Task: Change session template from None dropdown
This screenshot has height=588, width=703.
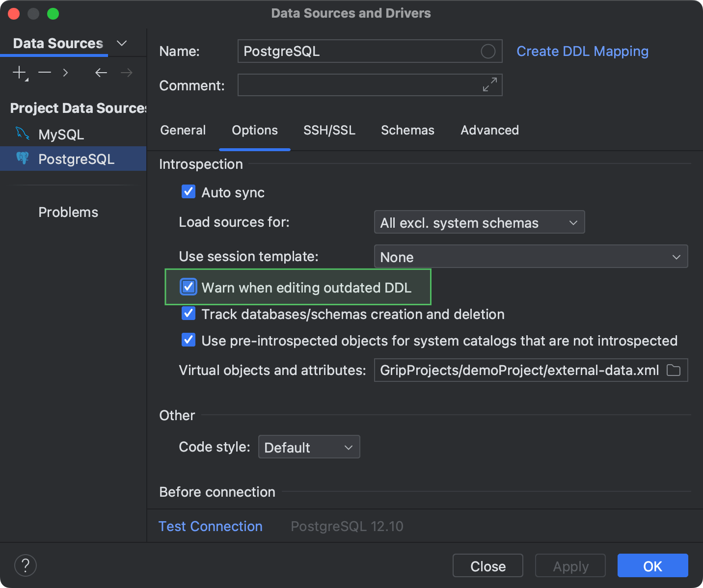Action: pos(530,256)
